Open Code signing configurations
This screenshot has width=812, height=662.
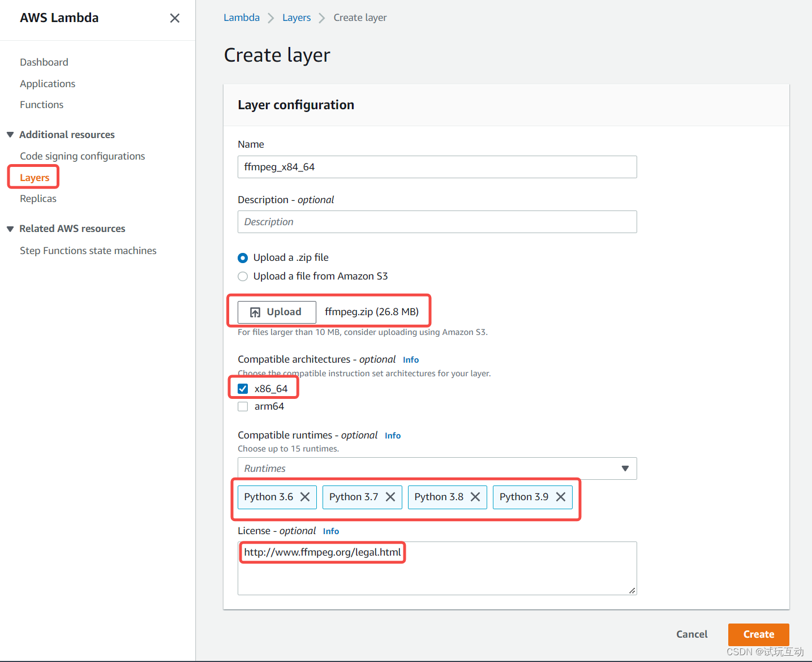(83, 156)
